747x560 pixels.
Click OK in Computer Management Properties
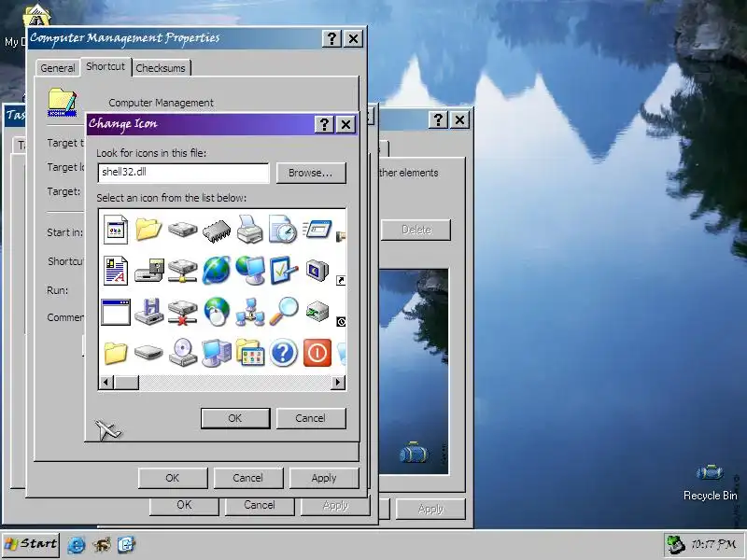tap(173, 478)
